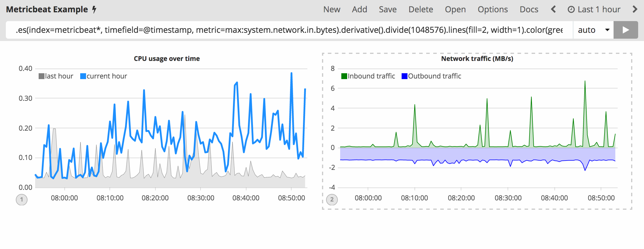Select the chart 2 number badge

coord(332,200)
